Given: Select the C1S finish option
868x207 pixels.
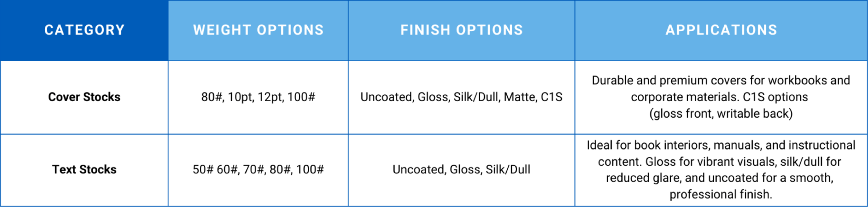Looking at the screenshot, I should point(552,97).
